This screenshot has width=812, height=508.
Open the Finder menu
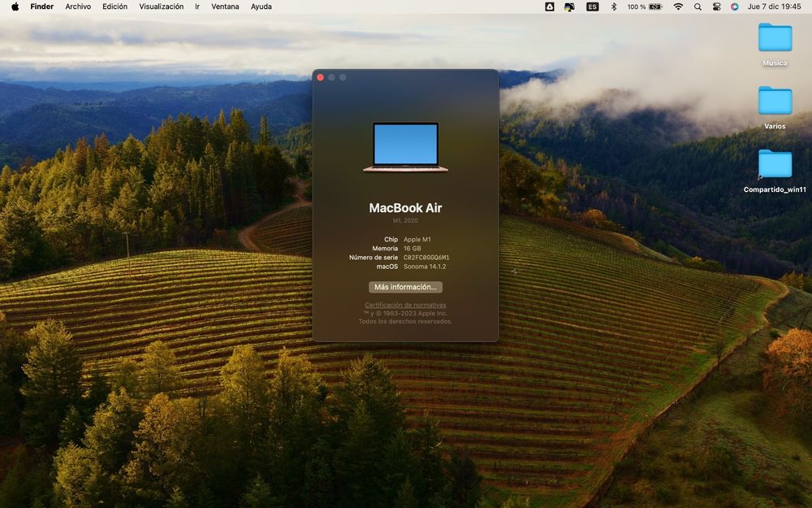click(x=42, y=7)
